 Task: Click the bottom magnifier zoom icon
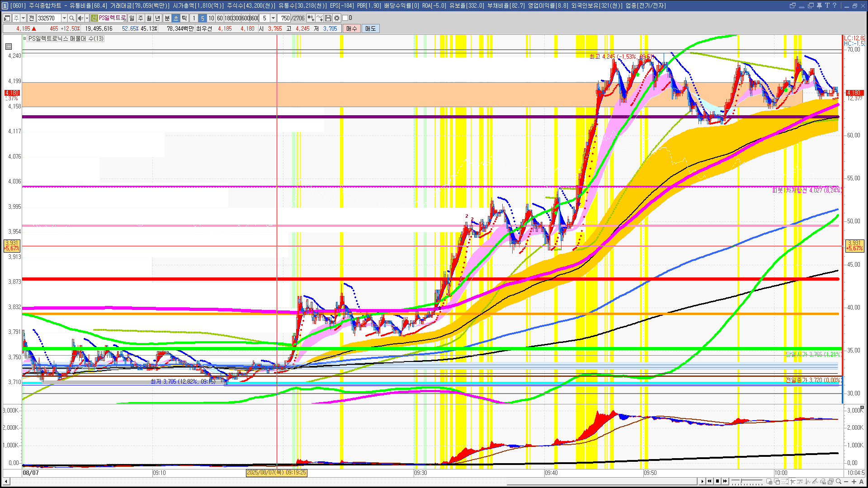(x=839, y=481)
